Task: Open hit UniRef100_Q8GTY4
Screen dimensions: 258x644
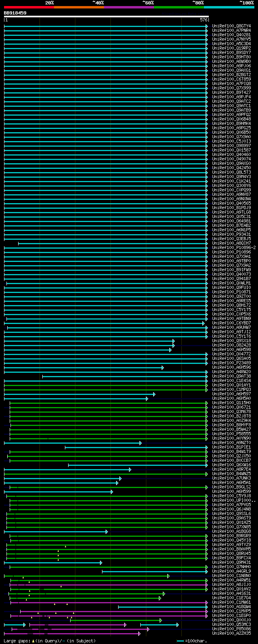Action: (x=231, y=26)
